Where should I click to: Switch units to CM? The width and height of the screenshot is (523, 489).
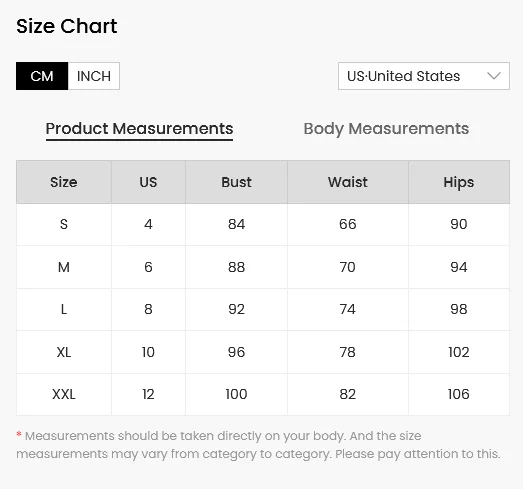42,76
